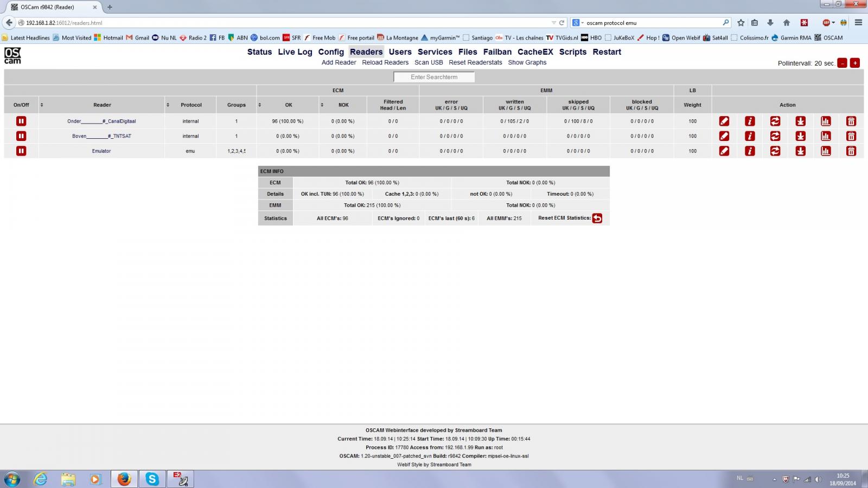Go to the CacheEX page
This screenshot has height=488, width=868.
[x=535, y=52]
